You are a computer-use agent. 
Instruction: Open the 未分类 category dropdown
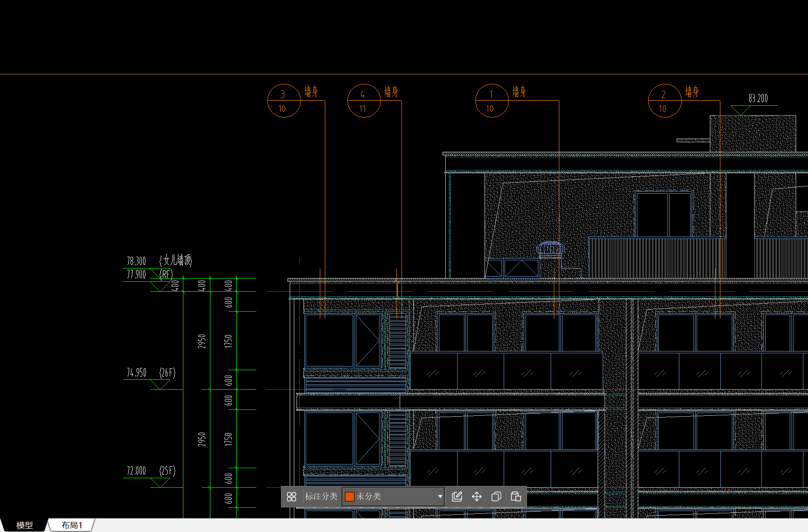pyautogui.click(x=393, y=496)
